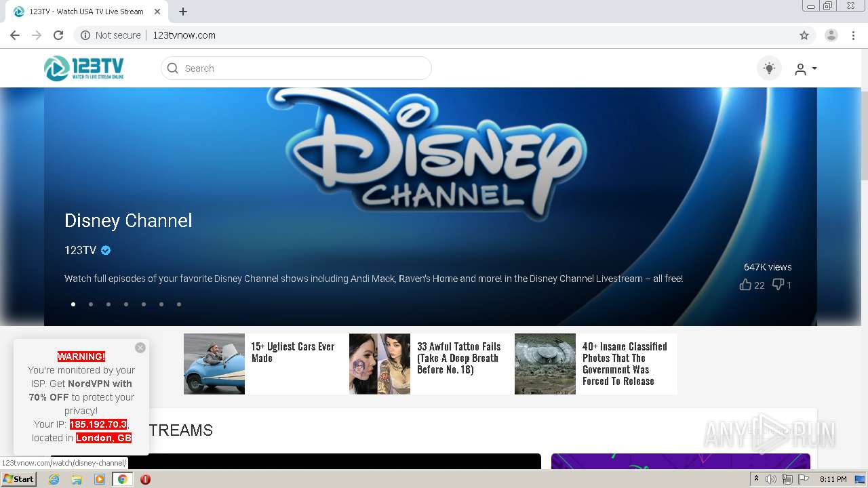
Task: Close the NordVPN warning popup
Action: point(140,348)
